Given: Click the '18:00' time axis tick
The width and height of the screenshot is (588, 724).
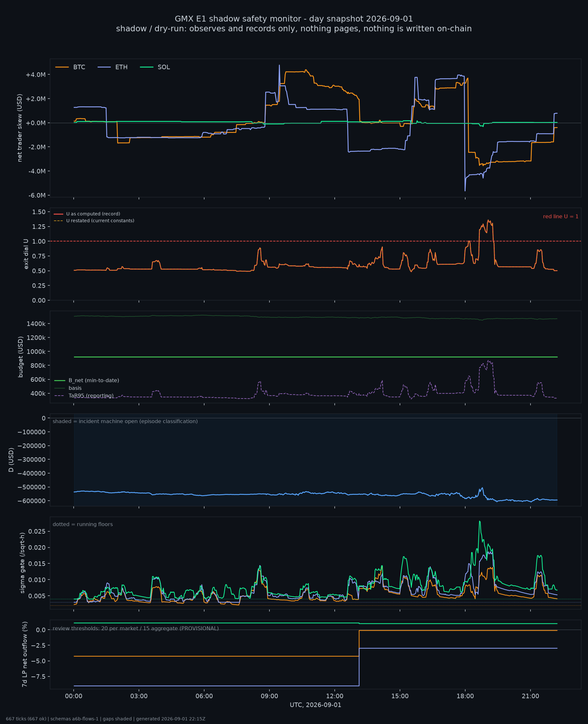Looking at the screenshot, I should pyautogui.click(x=465, y=696).
